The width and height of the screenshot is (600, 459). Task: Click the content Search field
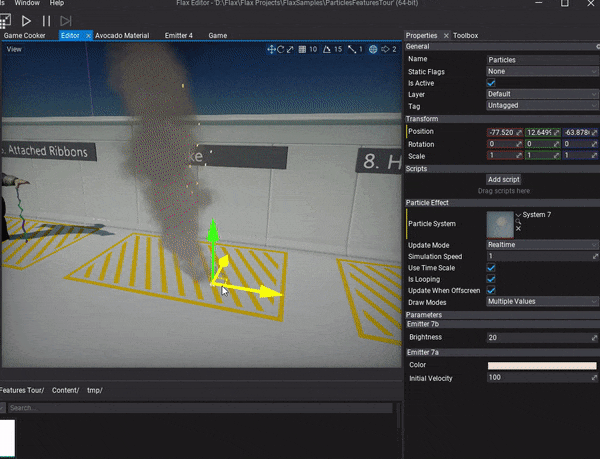(200, 408)
